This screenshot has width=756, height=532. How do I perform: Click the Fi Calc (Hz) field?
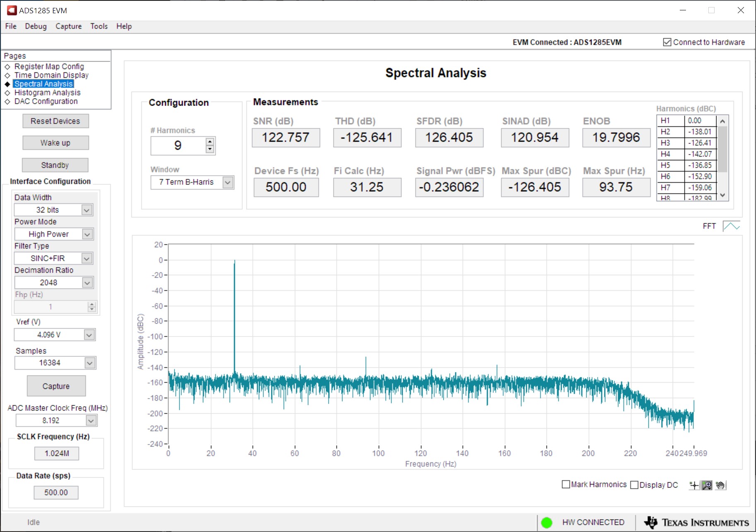(x=367, y=187)
